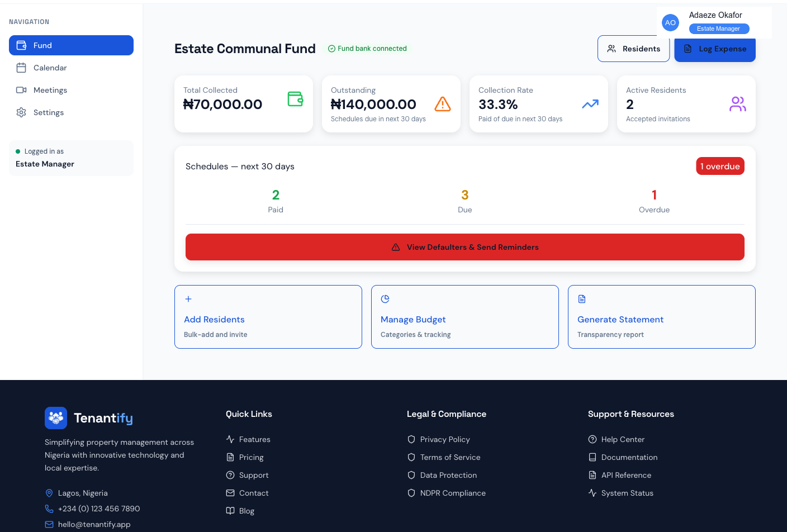Open the Features footer link
Screen dimensions: 787x532
(x=255, y=439)
